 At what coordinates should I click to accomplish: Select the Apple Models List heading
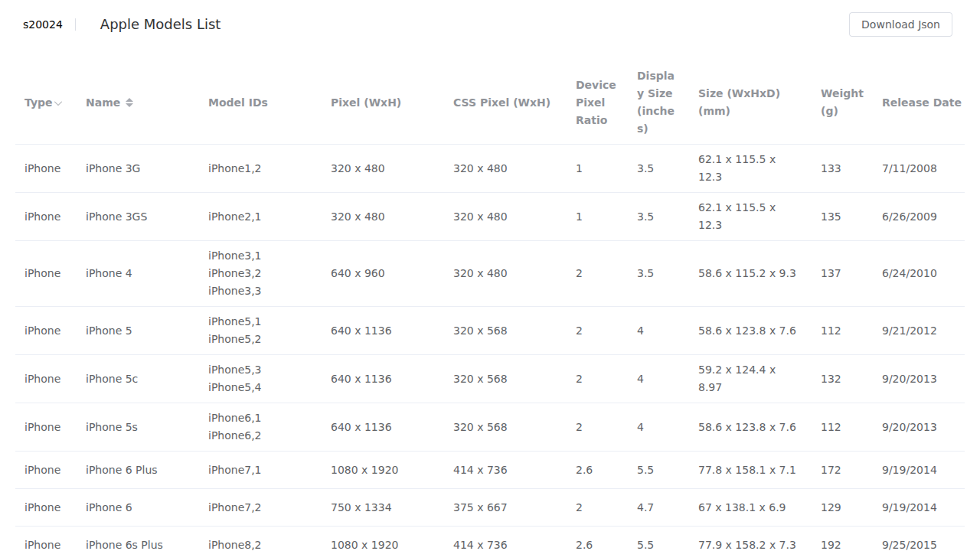pos(160,24)
